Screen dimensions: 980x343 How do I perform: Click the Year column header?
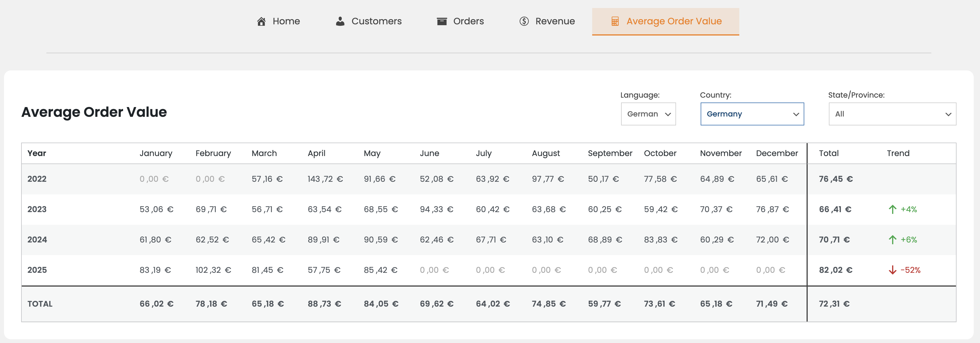point(37,153)
